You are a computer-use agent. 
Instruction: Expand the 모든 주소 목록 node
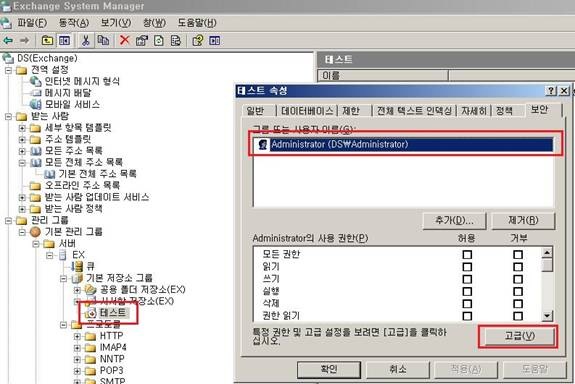point(22,151)
